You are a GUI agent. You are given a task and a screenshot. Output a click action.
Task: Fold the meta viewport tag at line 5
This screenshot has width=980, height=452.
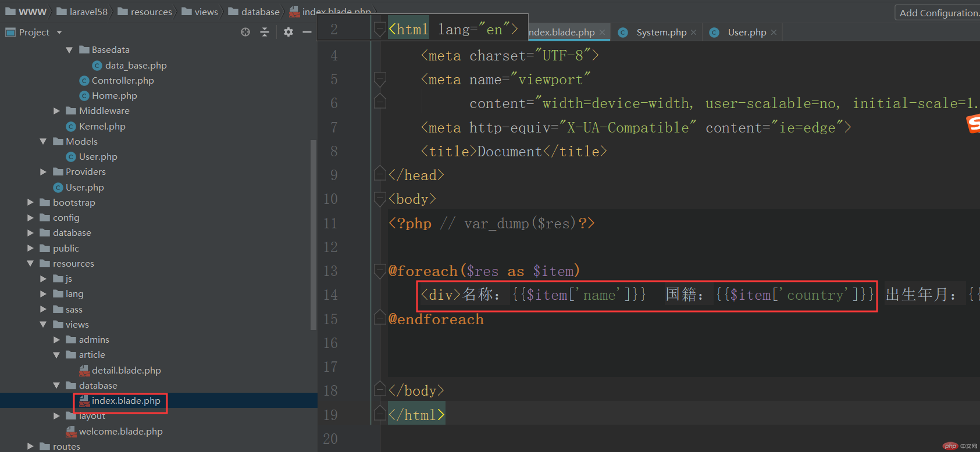click(x=380, y=79)
